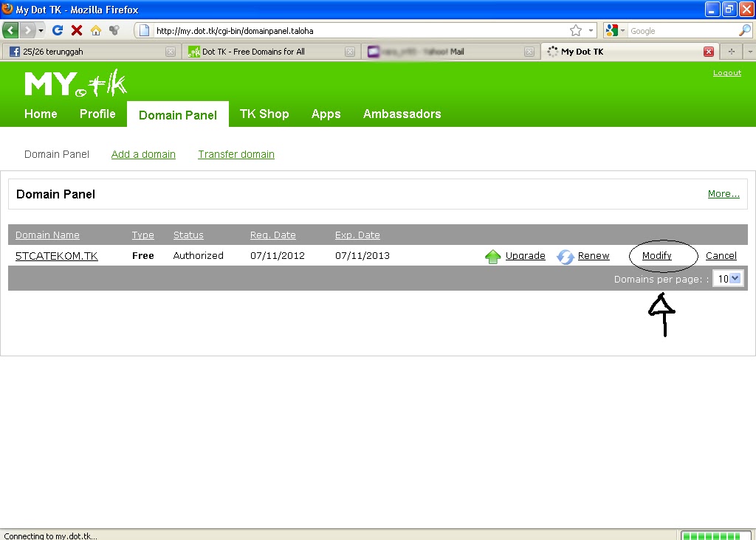The height and width of the screenshot is (540, 756).
Task: Select the My Dot TK tab
Action: pos(630,52)
